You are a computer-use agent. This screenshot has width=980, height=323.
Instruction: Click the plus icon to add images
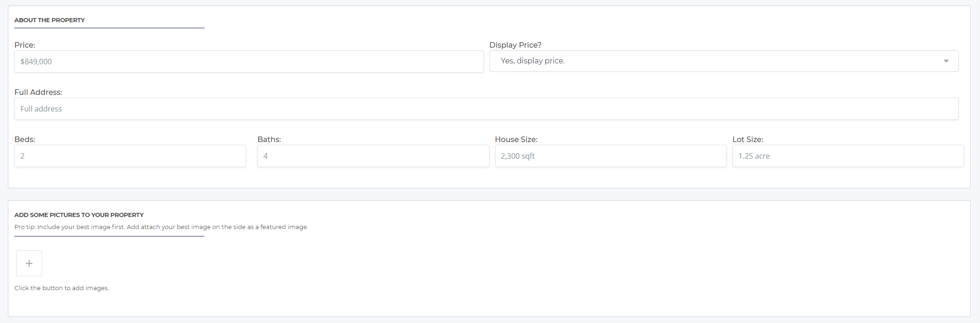pos(29,263)
